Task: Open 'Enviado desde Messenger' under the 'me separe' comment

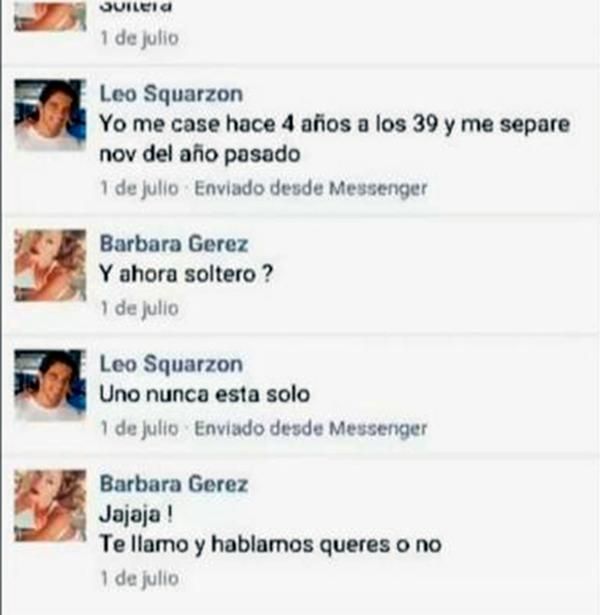Action: [311, 188]
